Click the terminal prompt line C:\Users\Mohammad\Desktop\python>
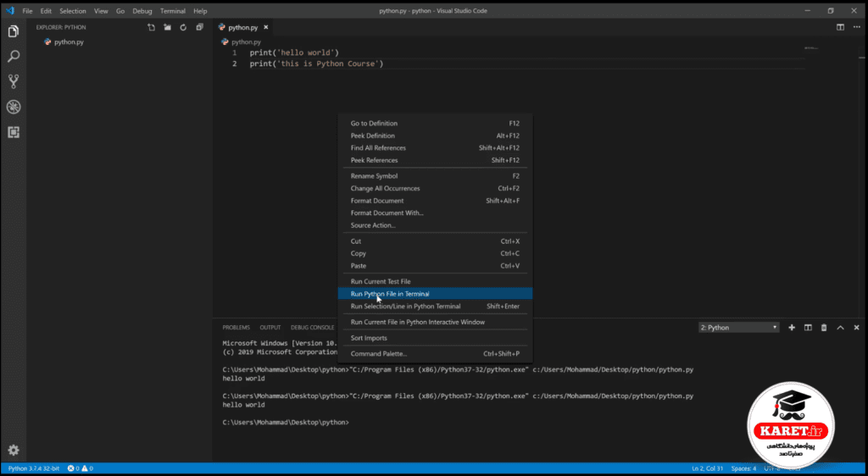 pyautogui.click(x=286, y=423)
